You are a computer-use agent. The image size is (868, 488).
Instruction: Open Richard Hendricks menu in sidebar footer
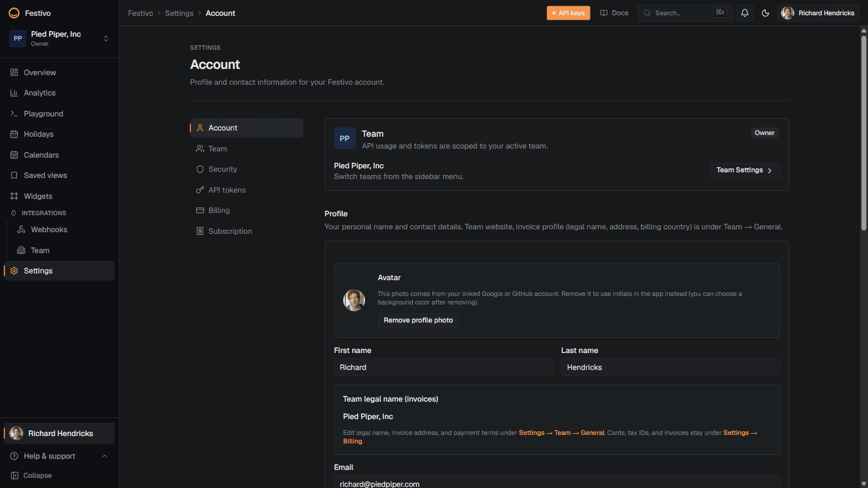point(59,433)
